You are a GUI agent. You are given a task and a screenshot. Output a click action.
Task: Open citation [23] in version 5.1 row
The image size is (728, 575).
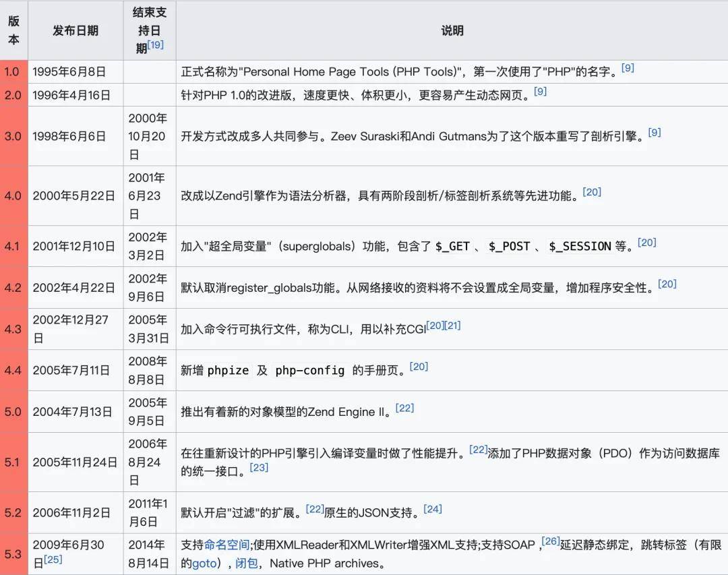coord(259,467)
